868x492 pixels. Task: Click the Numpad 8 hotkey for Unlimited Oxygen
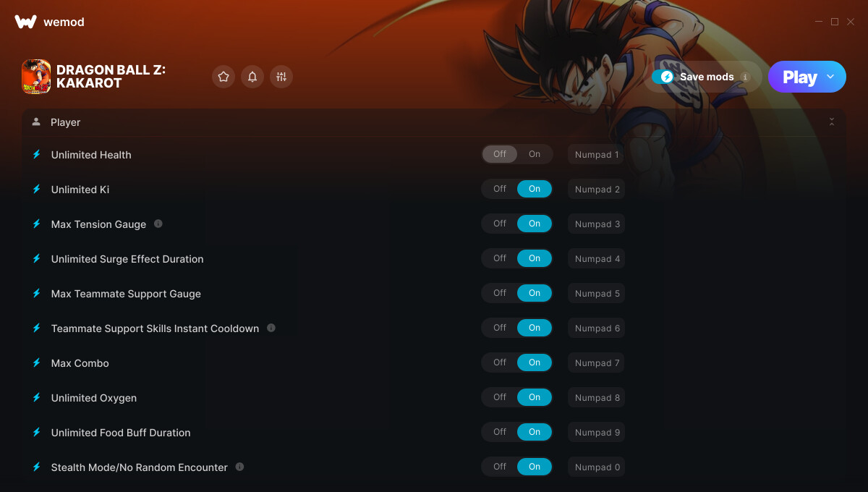[x=597, y=398]
